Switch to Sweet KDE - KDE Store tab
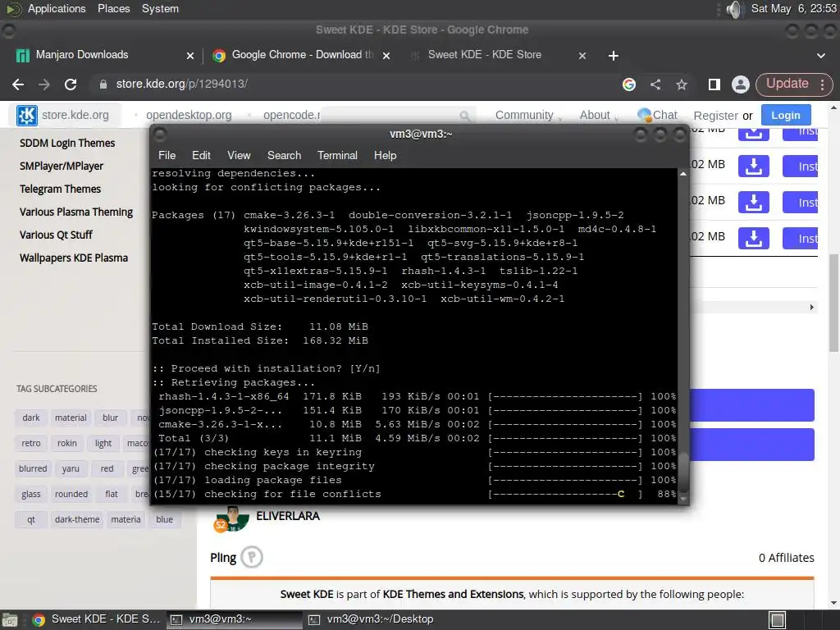 [x=484, y=55]
